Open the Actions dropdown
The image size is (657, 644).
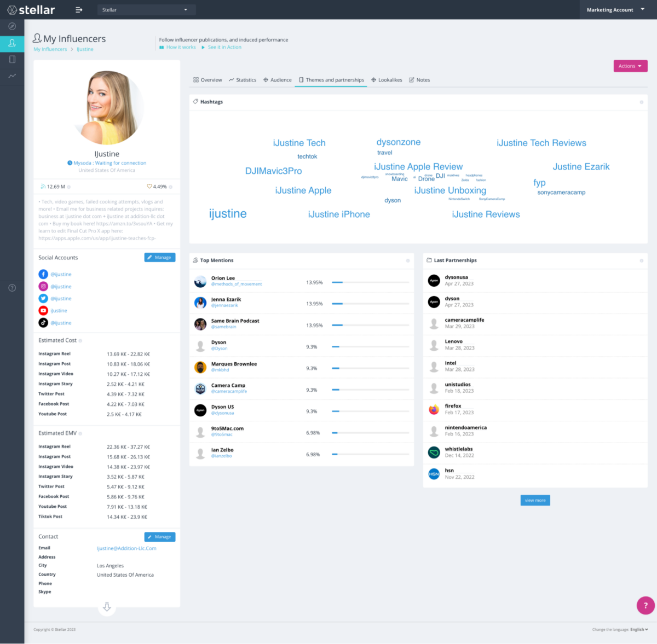click(630, 66)
